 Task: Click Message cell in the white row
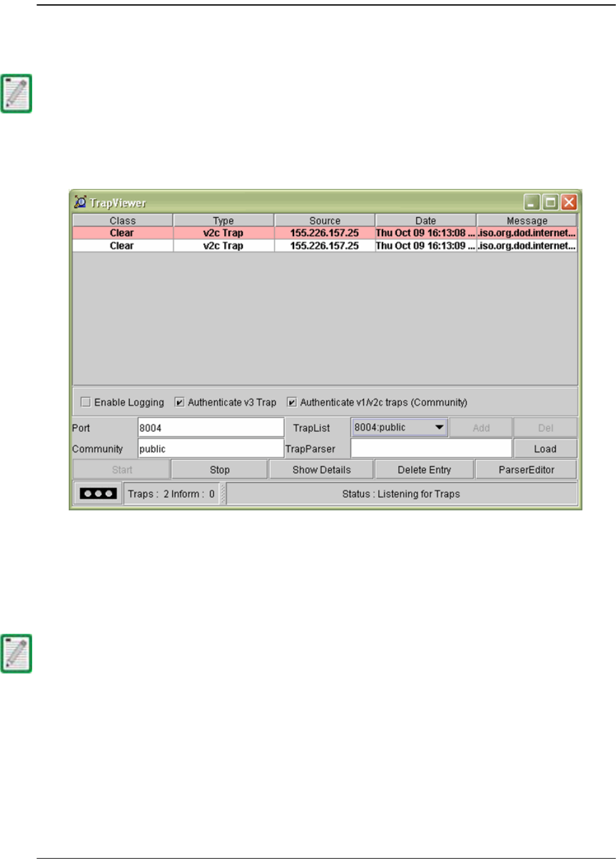[527, 245]
